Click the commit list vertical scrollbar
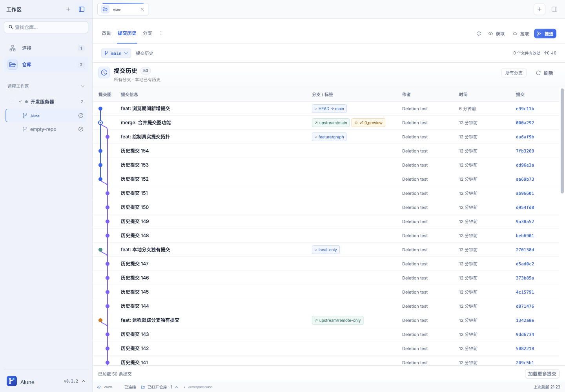This screenshot has width=565, height=392. pyautogui.click(x=562, y=141)
